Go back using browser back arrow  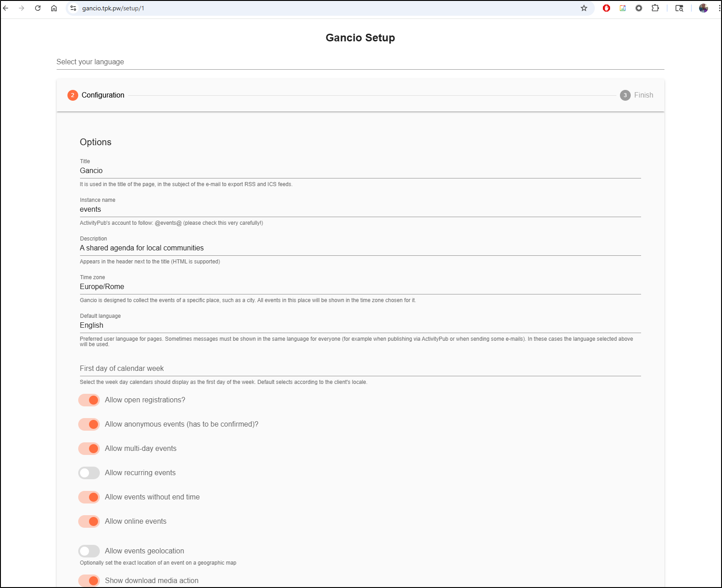pyautogui.click(x=6, y=8)
